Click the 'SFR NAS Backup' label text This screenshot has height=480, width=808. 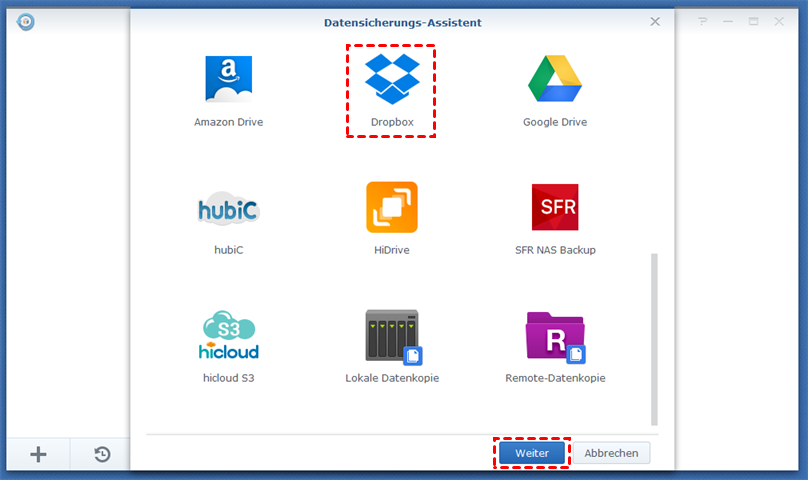556,250
